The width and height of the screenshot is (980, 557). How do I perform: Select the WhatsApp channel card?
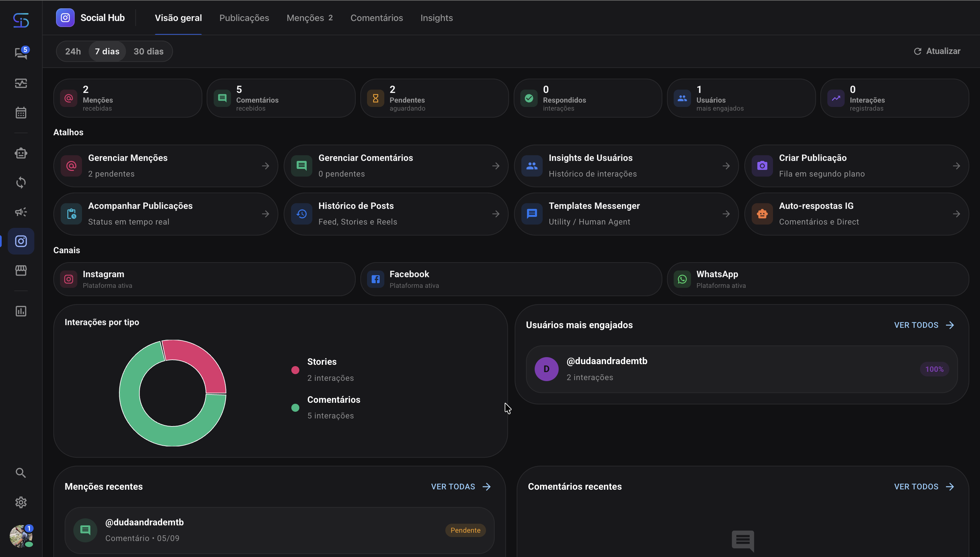tap(818, 279)
